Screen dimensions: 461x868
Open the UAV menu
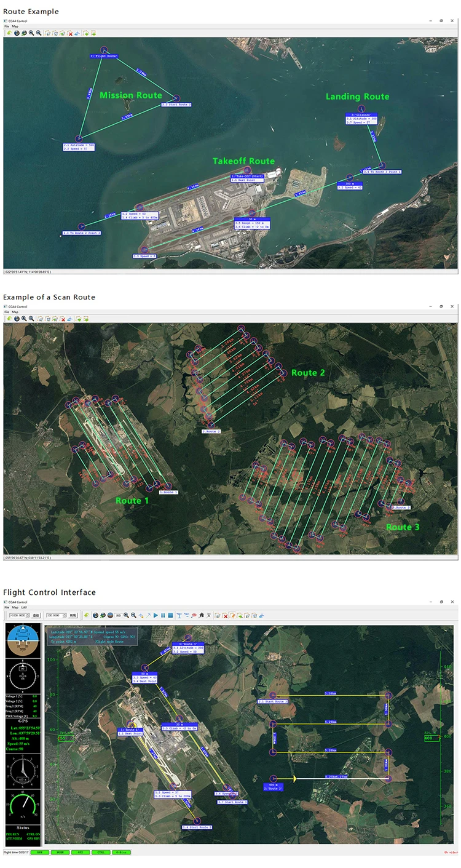(x=24, y=608)
